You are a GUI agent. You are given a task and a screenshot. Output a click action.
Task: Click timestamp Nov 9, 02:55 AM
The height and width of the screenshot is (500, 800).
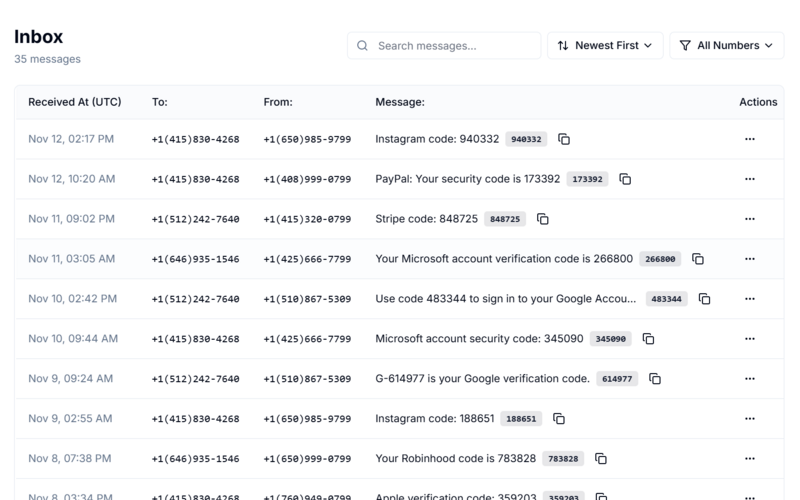tap(70, 419)
